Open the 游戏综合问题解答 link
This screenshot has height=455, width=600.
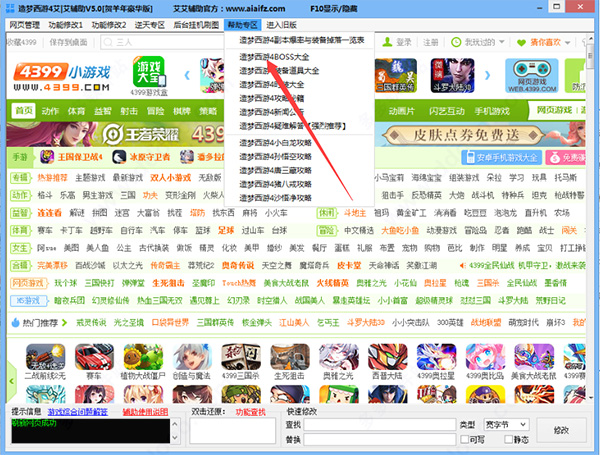(78, 412)
